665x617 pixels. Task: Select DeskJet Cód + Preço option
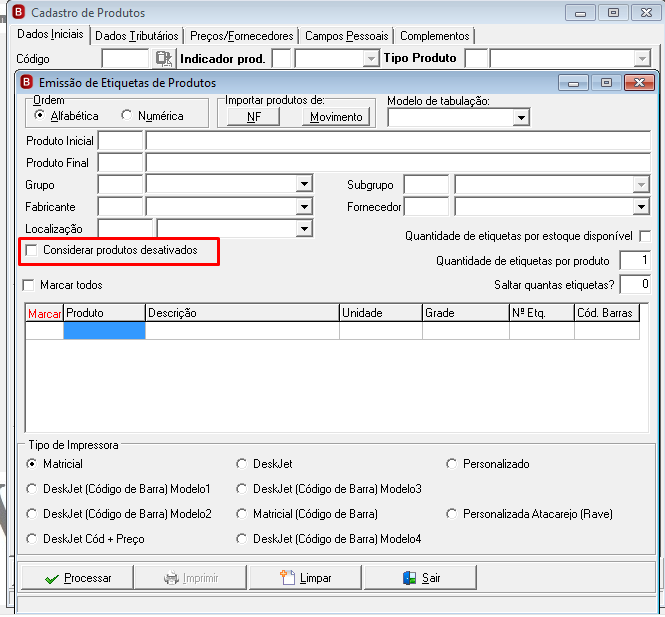31,539
